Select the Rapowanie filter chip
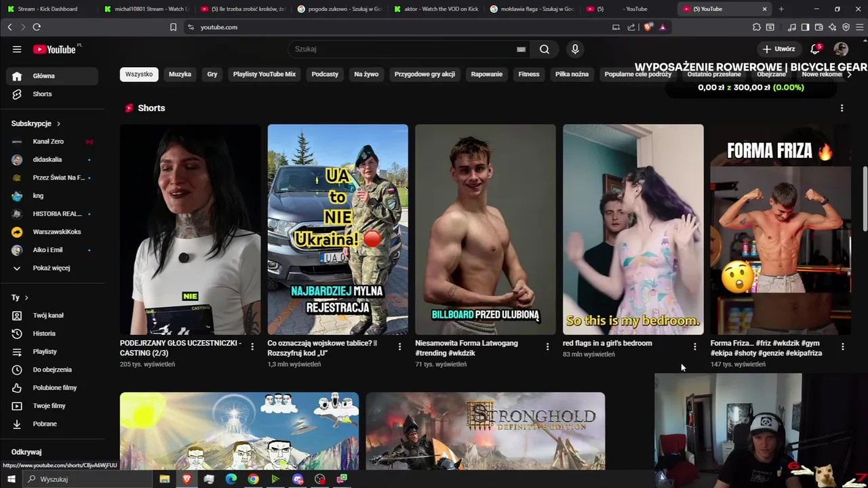The width and height of the screenshot is (868, 488). (487, 74)
